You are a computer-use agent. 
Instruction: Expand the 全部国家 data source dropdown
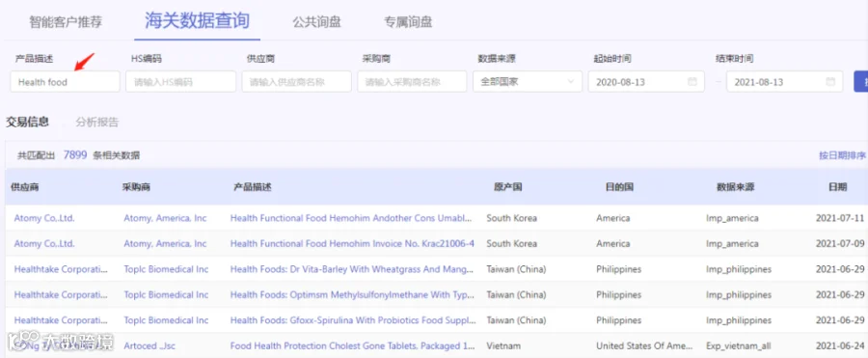(528, 81)
